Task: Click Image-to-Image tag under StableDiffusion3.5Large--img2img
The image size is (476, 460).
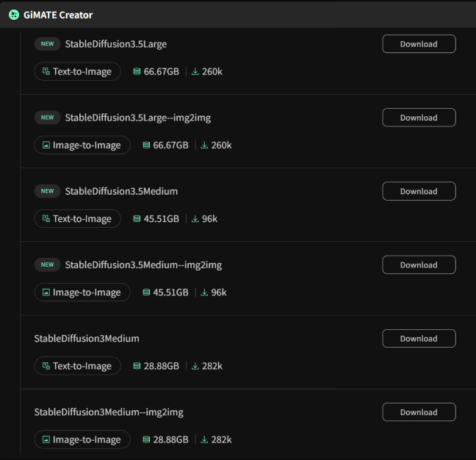Action: (82, 145)
